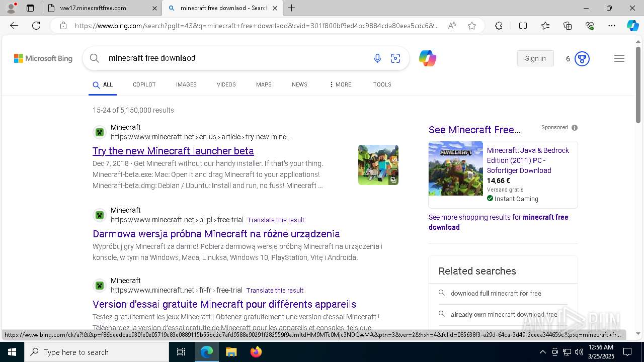Open Bing Copilot colorful icon
Viewport: 644px width, 362px height.
tap(428, 58)
